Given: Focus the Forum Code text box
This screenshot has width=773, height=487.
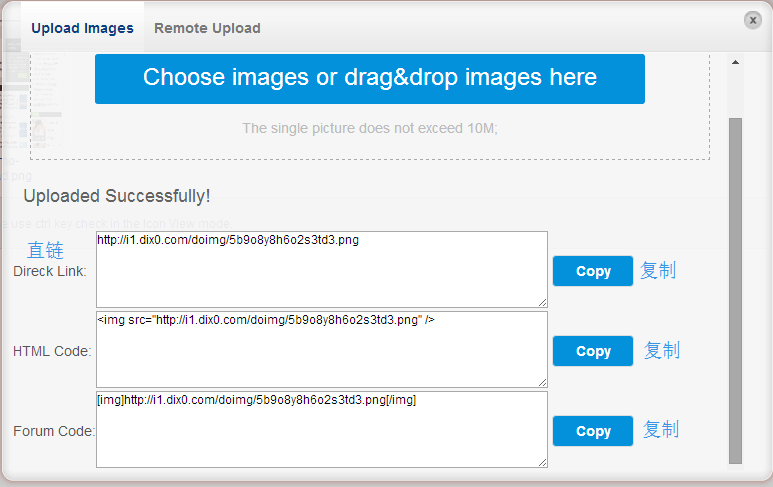Looking at the screenshot, I should [322, 429].
